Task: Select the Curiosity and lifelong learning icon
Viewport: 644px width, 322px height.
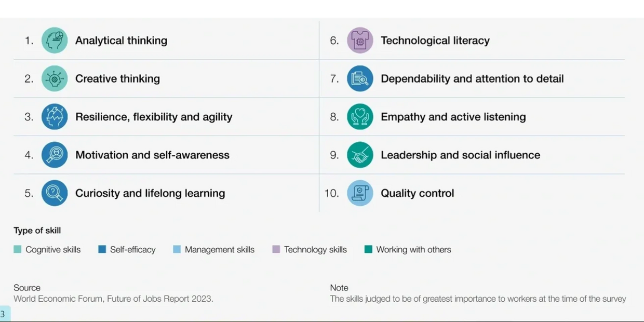Action: tap(55, 193)
